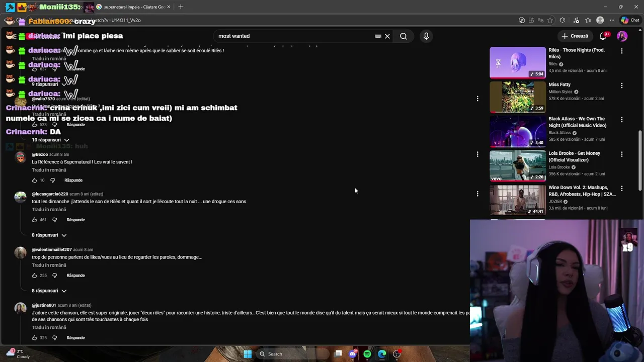Open options menu for @Bezoo comment
This screenshot has width=644, height=362.
(477, 154)
